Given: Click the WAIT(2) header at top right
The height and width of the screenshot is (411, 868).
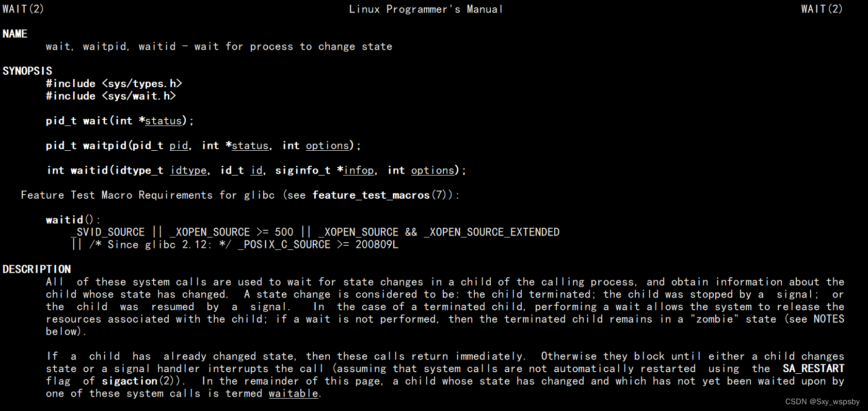Looking at the screenshot, I should (x=822, y=9).
